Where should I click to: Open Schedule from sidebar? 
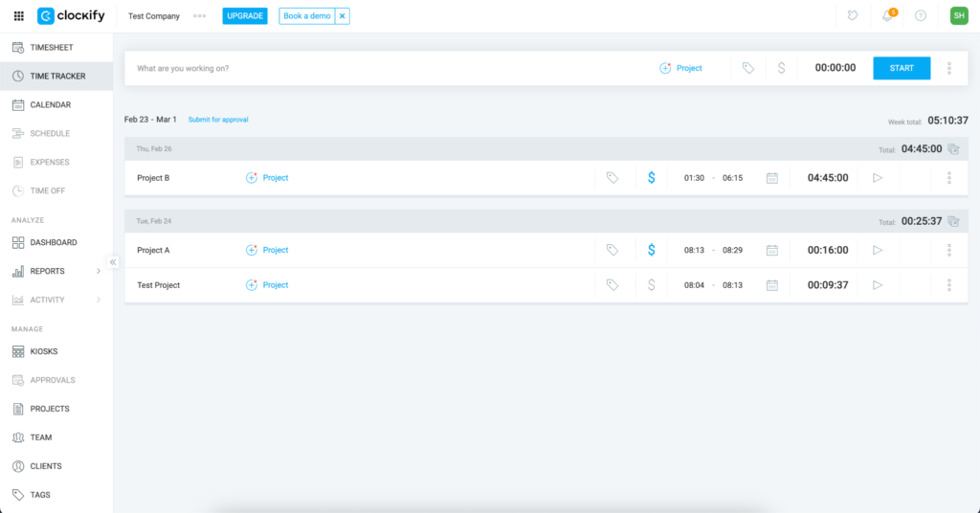56,134
